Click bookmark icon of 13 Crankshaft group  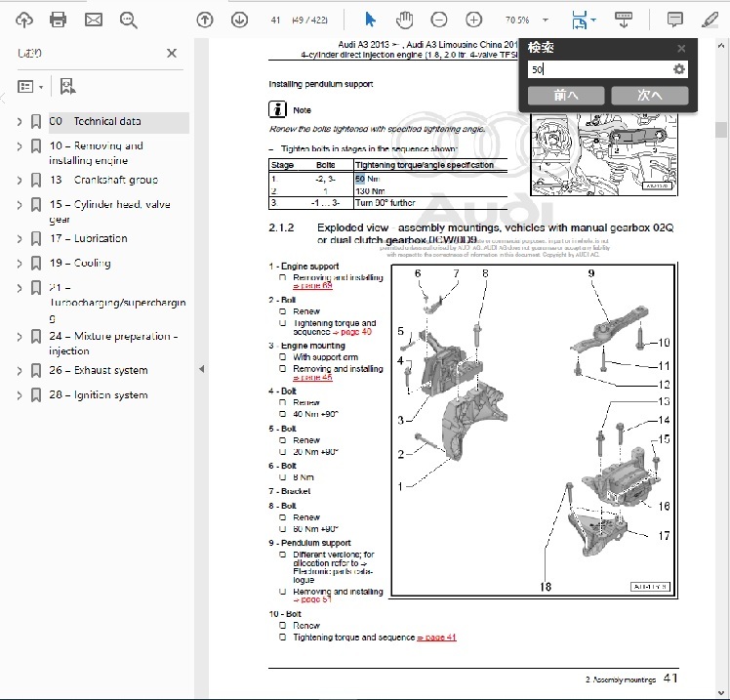[36, 180]
